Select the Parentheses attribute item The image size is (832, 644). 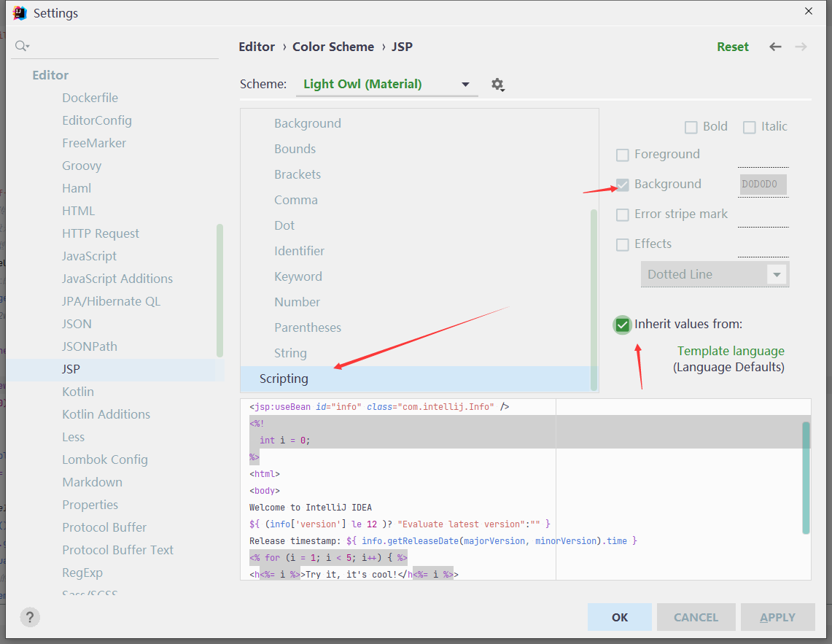click(308, 327)
